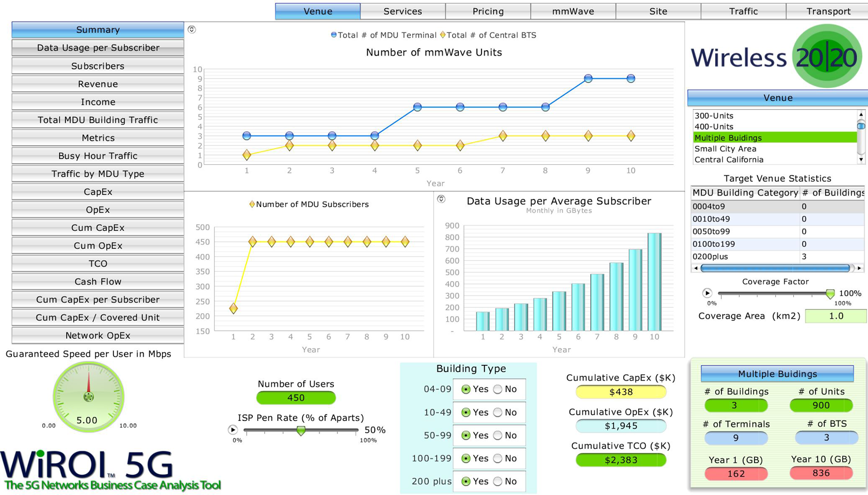Select Yes for 10-49 building type
The image size is (868, 495).
point(466,412)
